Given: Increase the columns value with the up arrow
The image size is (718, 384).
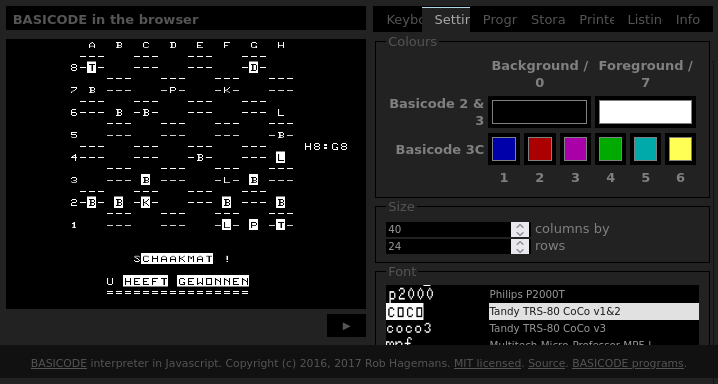Looking at the screenshot, I should [x=520, y=226].
